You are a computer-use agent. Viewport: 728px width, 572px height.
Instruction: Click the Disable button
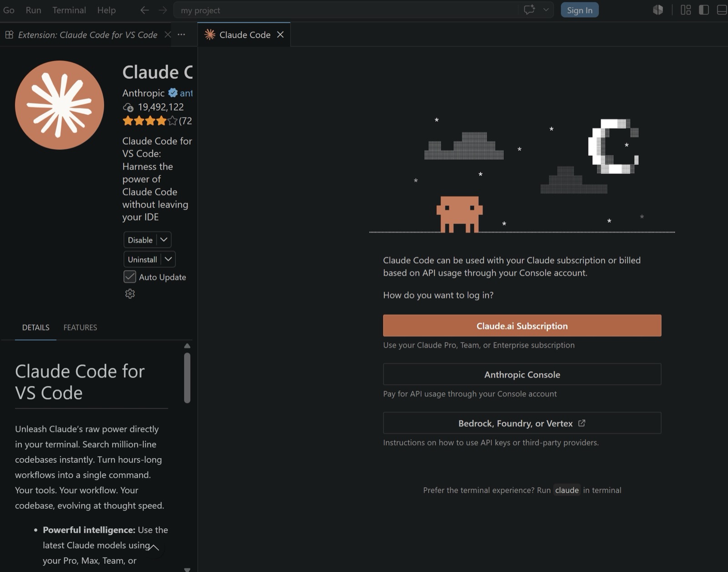point(140,240)
